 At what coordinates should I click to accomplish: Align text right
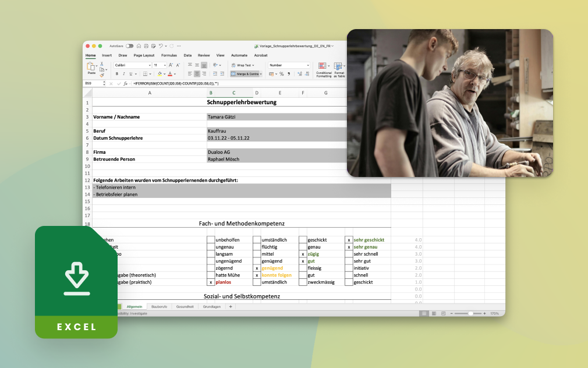[204, 74]
